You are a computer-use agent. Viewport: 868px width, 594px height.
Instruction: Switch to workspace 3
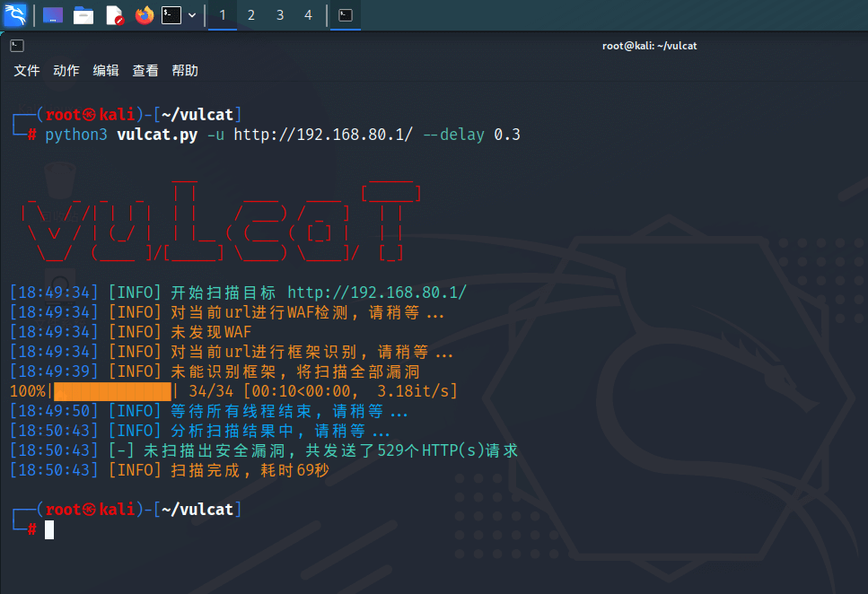[280, 15]
